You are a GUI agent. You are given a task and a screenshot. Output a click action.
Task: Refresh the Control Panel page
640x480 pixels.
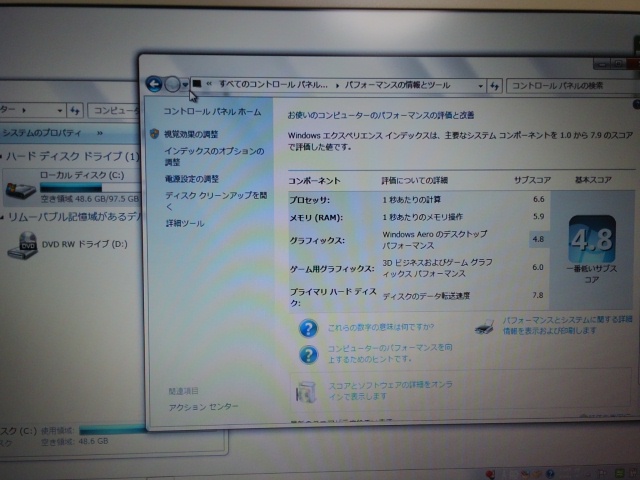(x=494, y=86)
